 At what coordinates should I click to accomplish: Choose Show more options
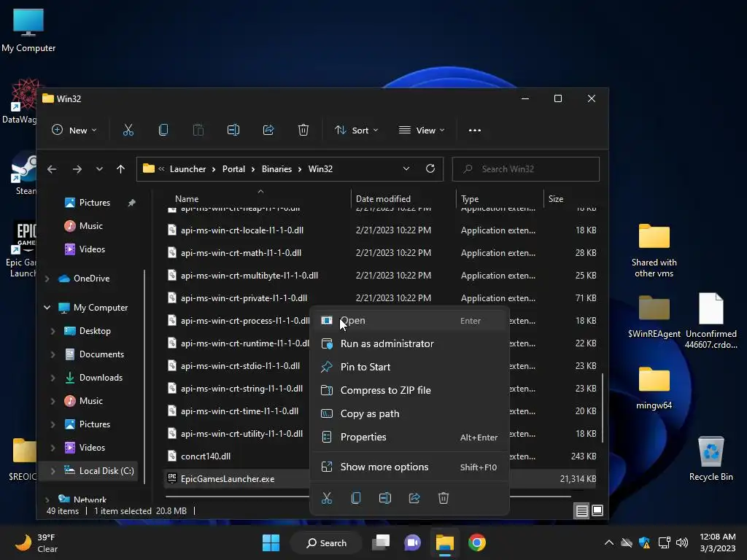click(410, 467)
